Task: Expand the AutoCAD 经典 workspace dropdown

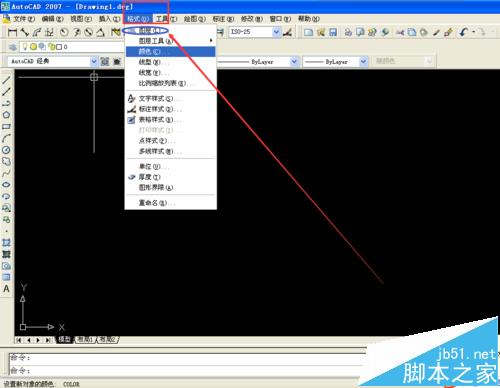Action: pos(94,62)
